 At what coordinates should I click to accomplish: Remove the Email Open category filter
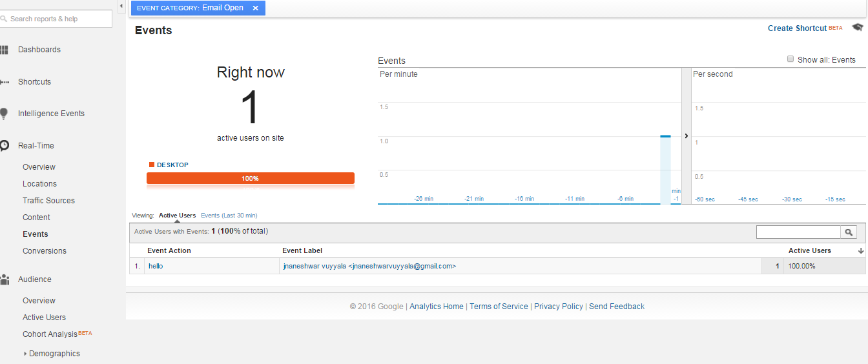[255, 8]
